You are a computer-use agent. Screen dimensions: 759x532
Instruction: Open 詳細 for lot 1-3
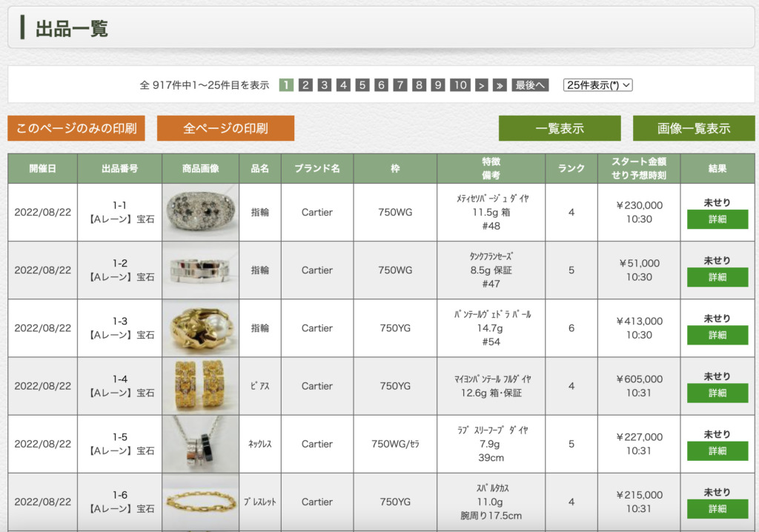coord(717,335)
